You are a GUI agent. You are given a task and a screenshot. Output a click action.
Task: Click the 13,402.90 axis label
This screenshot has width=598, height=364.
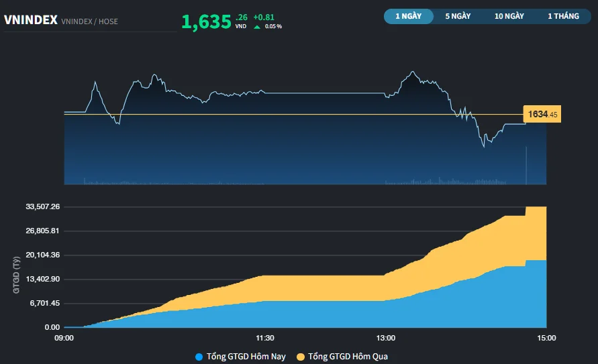coord(43,279)
